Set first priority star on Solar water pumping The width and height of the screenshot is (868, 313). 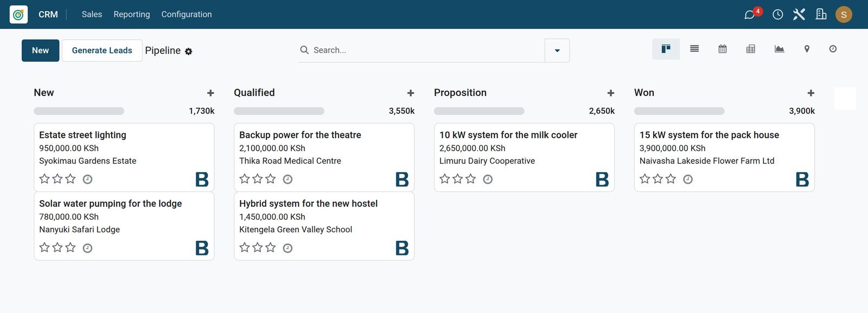pyautogui.click(x=44, y=248)
